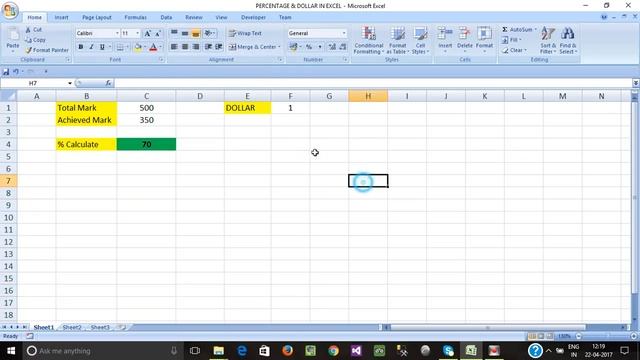Click the column H header

click(x=368, y=96)
